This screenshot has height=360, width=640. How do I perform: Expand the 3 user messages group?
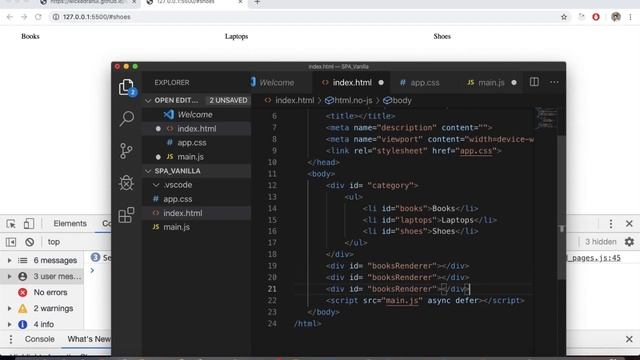point(9,276)
